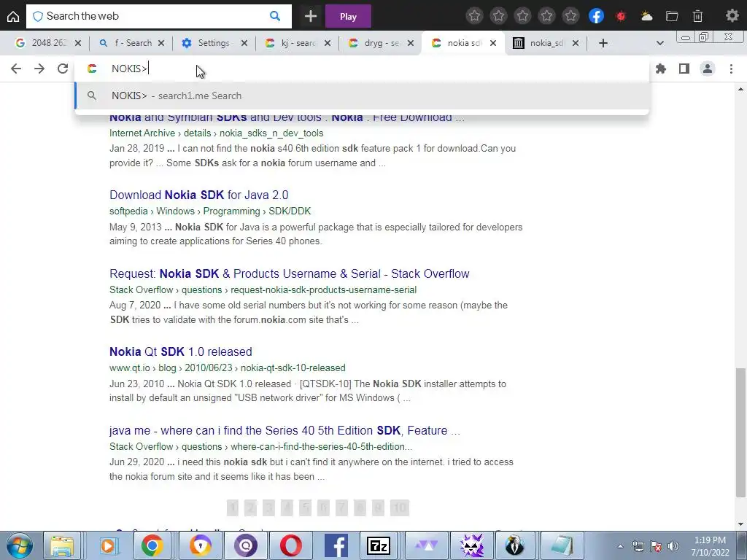
Task: Open the profile avatar icon
Action: 708,69
